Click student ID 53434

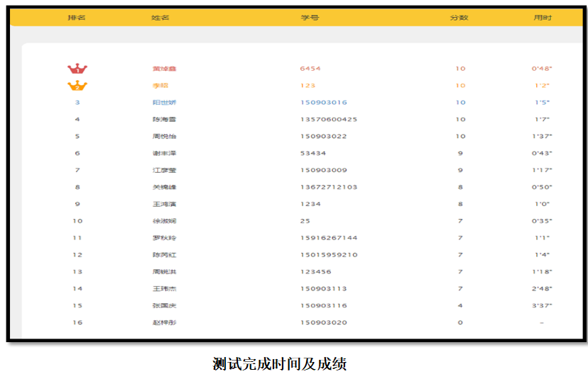pos(313,153)
